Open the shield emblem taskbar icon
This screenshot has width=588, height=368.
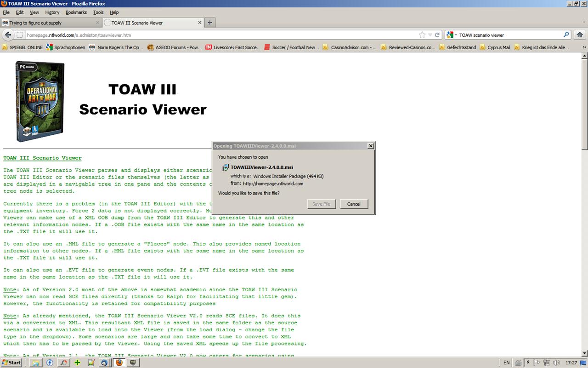click(133, 362)
